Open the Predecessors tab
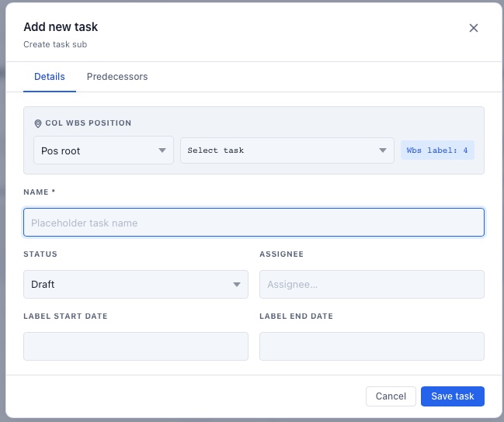This screenshot has width=504, height=422. coord(117,77)
